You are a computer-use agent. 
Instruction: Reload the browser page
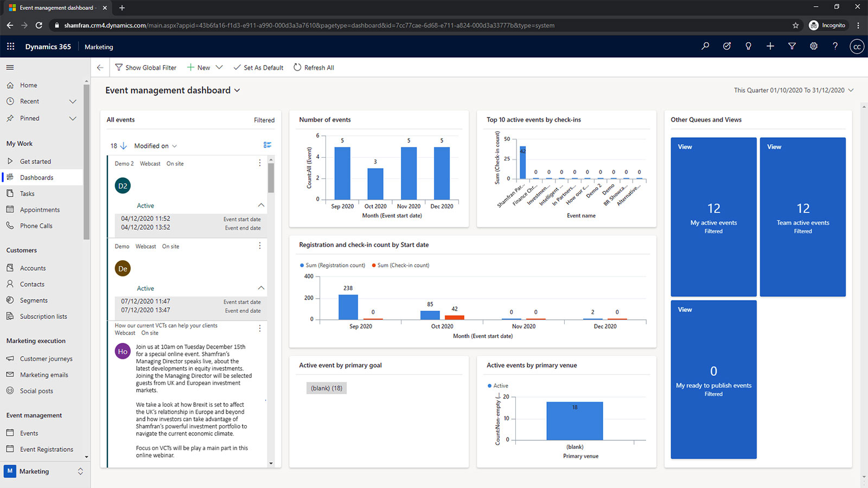39,25
